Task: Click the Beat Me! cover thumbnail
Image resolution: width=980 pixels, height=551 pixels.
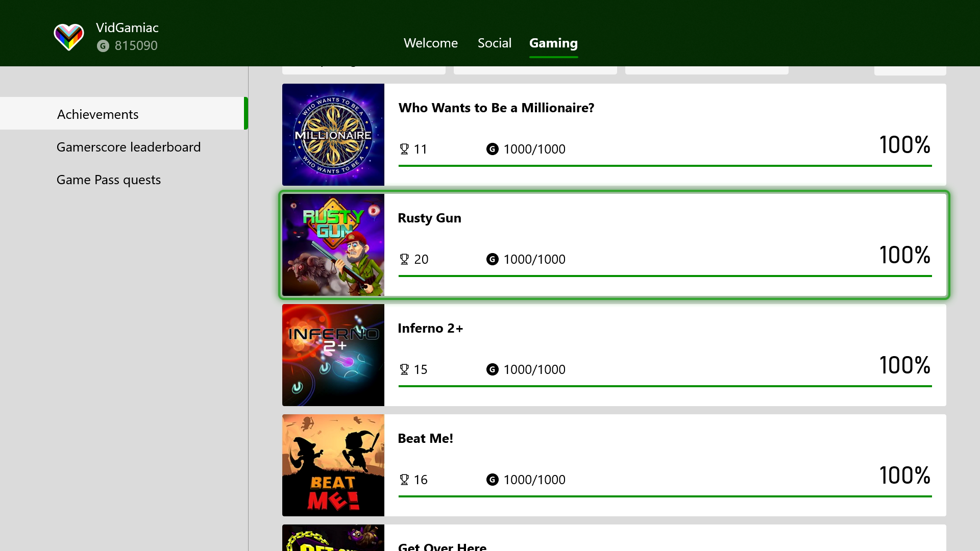Action: (x=333, y=465)
